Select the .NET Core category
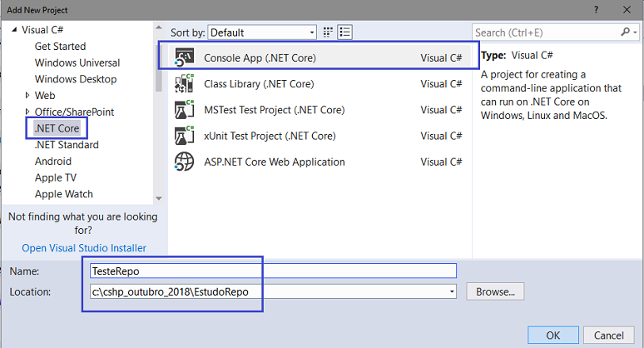644x348 pixels. click(x=57, y=128)
